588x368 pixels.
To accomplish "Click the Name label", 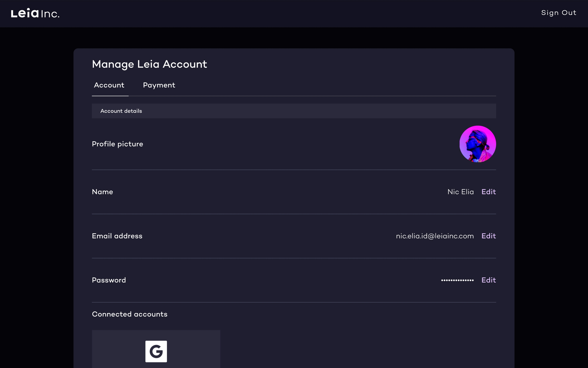I will click(102, 192).
